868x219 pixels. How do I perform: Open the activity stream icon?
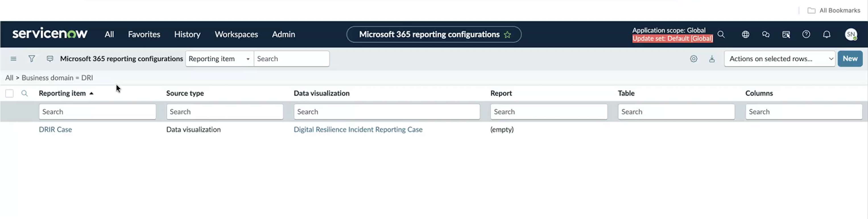coord(50,59)
